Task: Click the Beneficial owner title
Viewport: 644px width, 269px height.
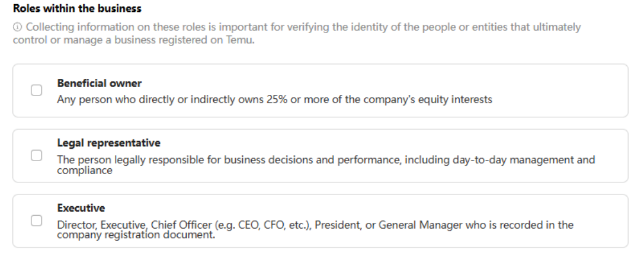Action: (100, 84)
